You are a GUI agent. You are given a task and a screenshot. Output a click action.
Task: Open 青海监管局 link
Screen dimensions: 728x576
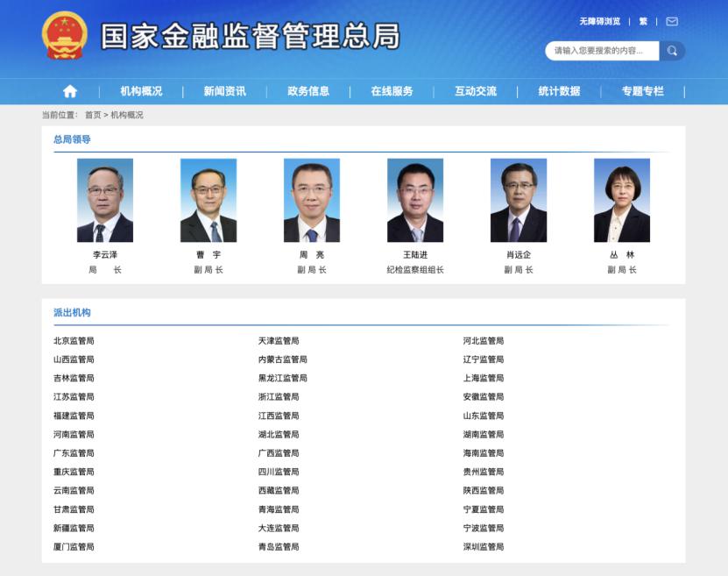click(279, 509)
